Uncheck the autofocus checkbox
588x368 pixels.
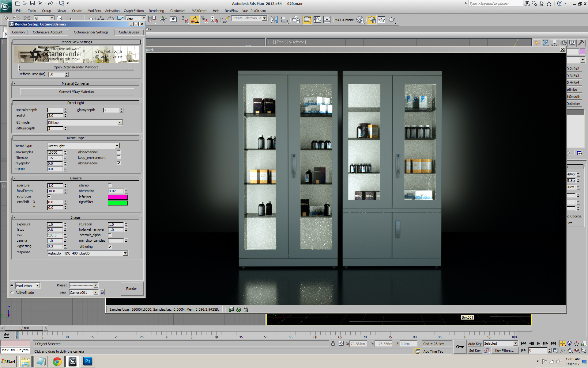click(49, 196)
